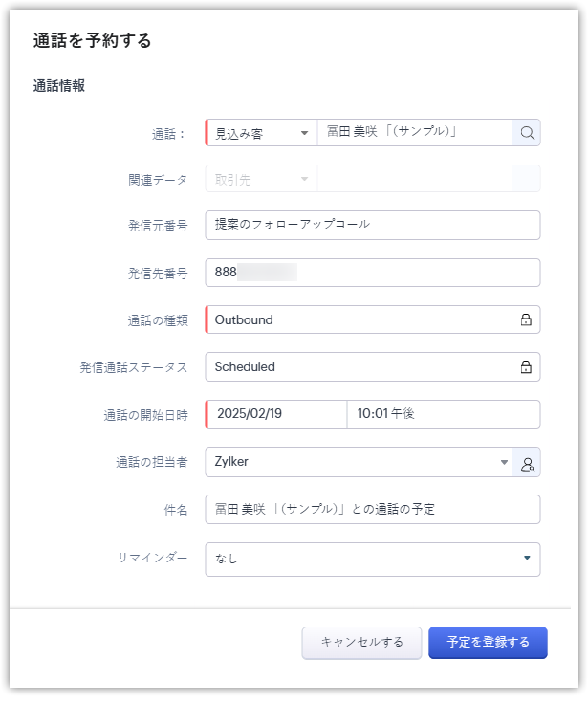The image size is (588, 726).
Task: Click the 発信先番号 field with 888
Action: coord(373,273)
